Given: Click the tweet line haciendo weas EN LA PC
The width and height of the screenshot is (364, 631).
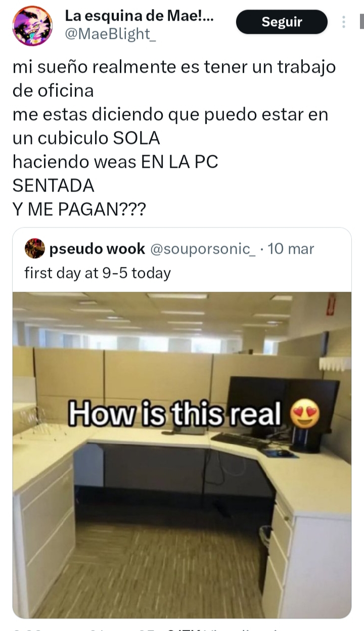Looking at the screenshot, I should pyautogui.click(x=115, y=162).
